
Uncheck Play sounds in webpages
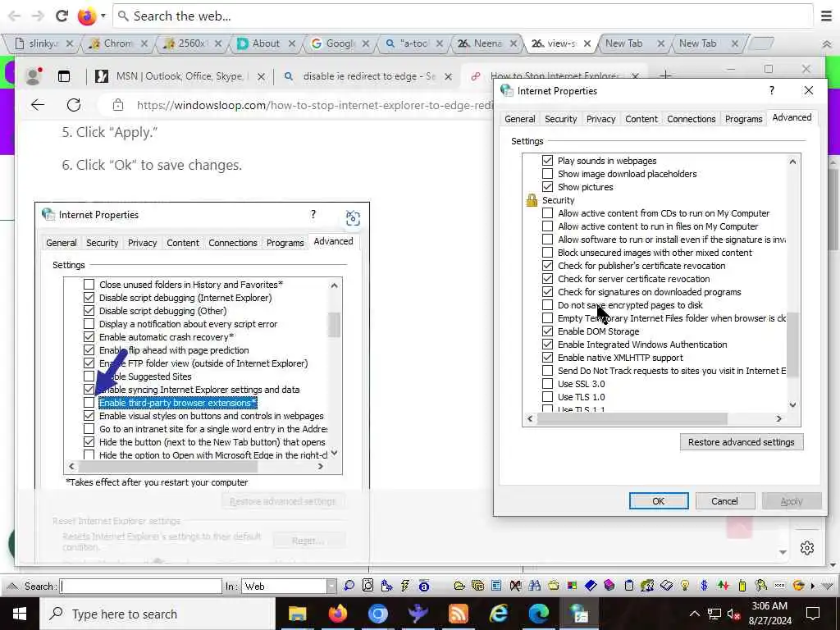547,161
